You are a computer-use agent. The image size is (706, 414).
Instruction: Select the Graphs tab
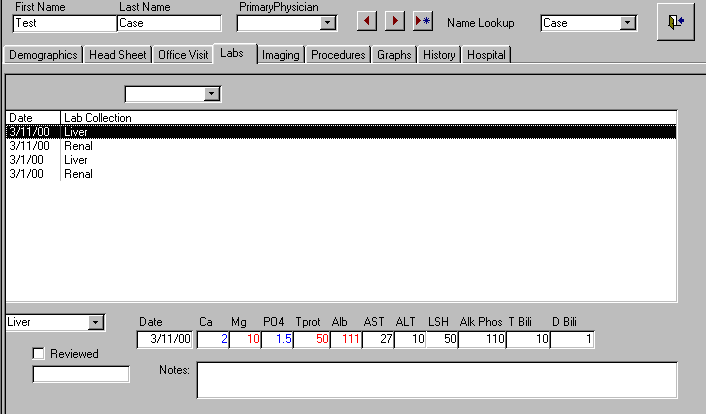(x=394, y=55)
